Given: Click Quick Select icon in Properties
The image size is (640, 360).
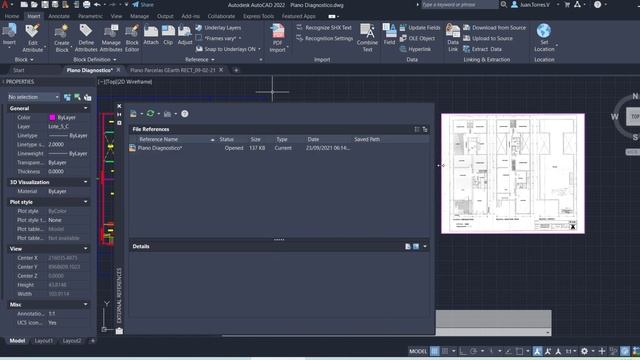Looking at the screenshot, I should 87,97.
